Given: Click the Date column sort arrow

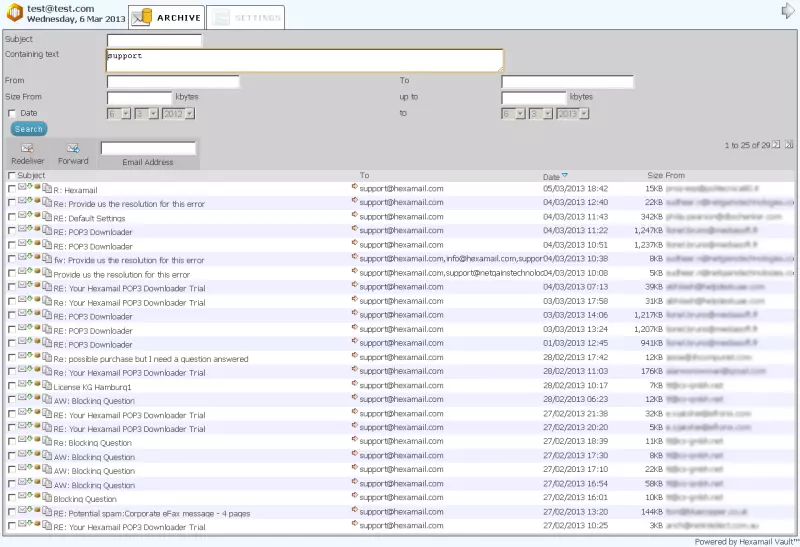Looking at the screenshot, I should point(565,176).
